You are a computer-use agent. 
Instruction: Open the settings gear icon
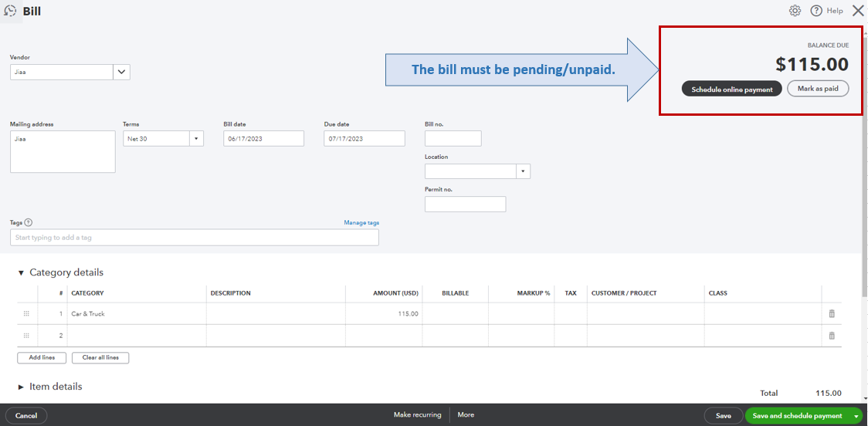click(x=795, y=11)
